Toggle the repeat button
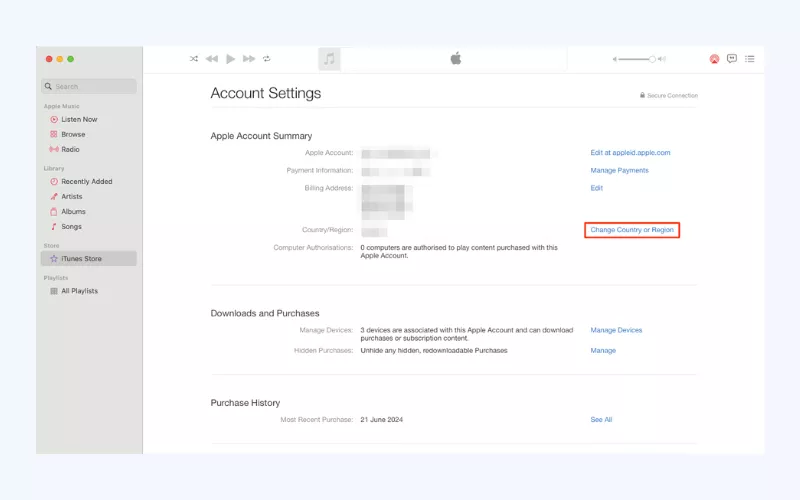The image size is (800, 500). pos(267,59)
